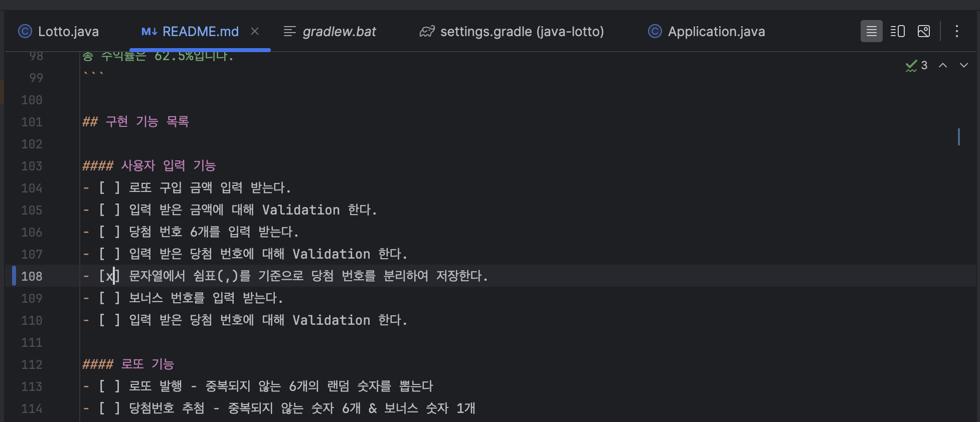Select the Editor only view mode
The width and height of the screenshot is (980, 422).
point(872,31)
